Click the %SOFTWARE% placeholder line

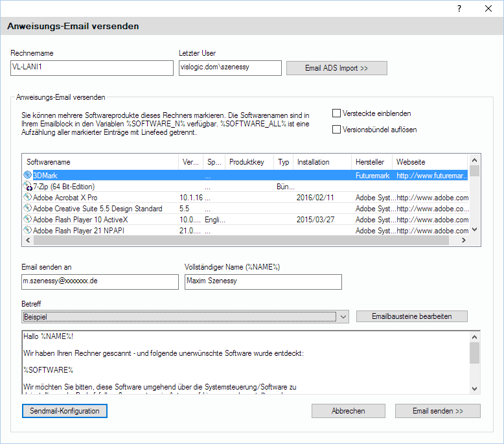click(x=48, y=369)
